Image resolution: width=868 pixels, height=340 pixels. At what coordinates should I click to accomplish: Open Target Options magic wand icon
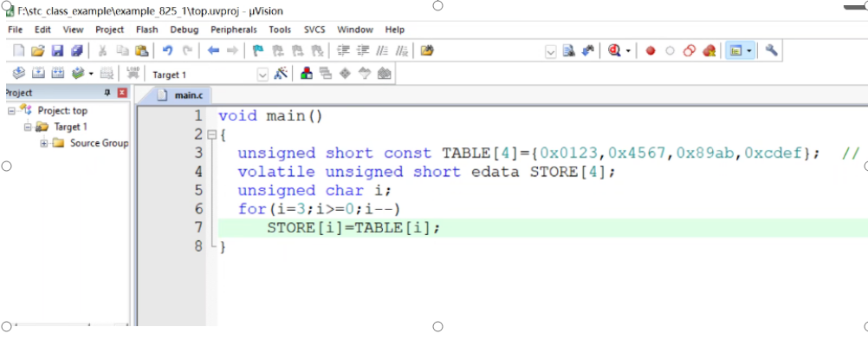[x=282, y=73]
